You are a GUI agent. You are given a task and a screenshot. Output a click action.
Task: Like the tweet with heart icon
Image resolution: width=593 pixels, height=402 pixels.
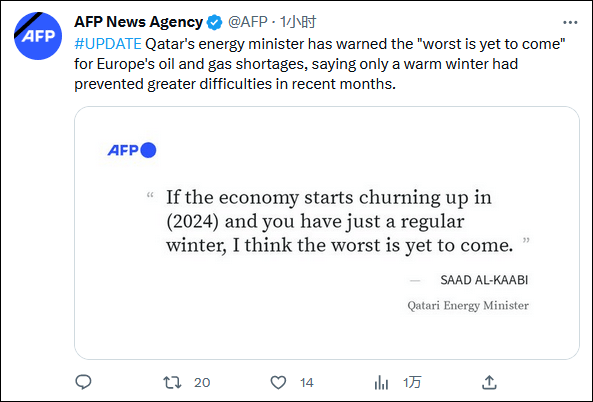(278, 382)
